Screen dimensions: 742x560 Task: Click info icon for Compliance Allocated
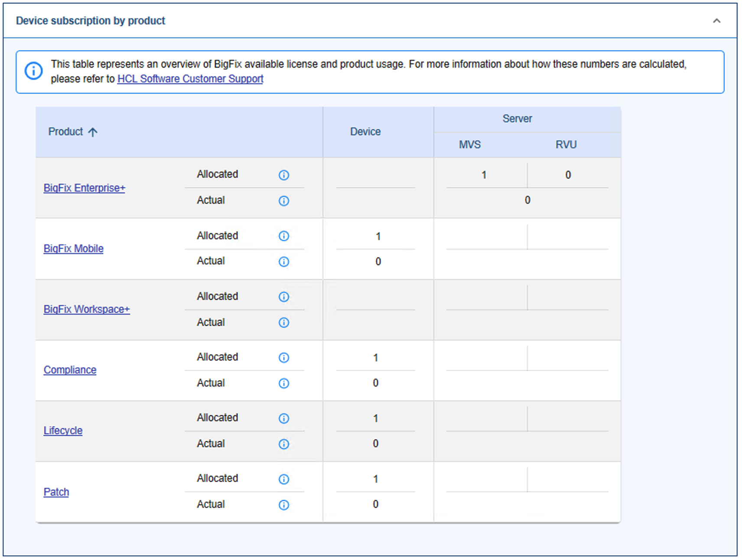point(284,358)
